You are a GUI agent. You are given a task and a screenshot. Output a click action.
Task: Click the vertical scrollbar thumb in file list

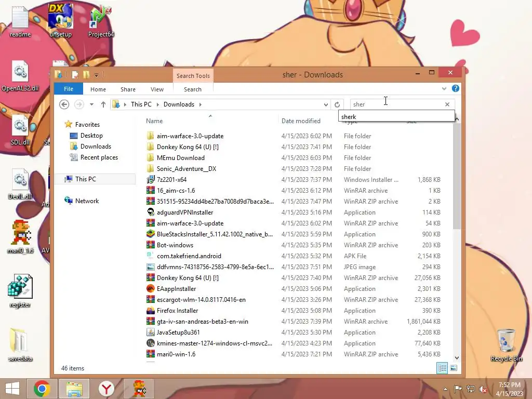click(457, 177)
